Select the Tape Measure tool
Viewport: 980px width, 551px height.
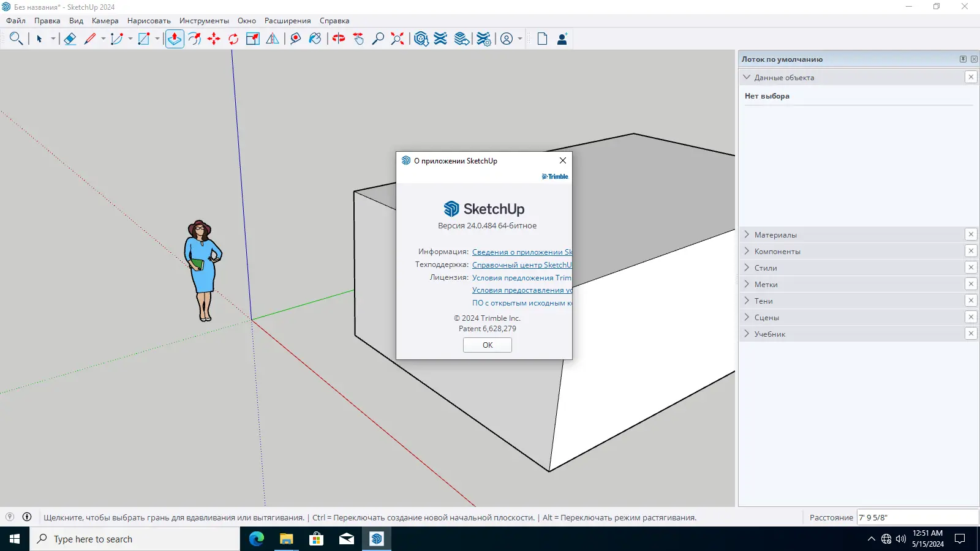pyautogui.click(x=295, y=39)
